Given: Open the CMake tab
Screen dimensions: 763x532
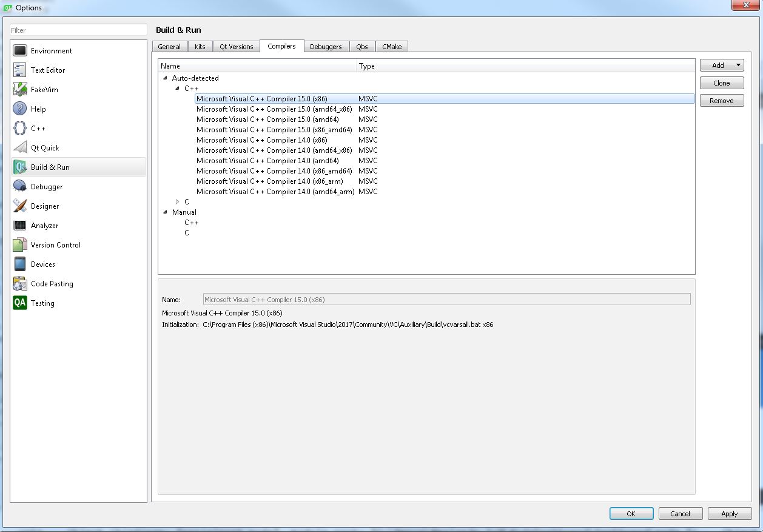Looking at the screenshot, I should click(392, 47).
